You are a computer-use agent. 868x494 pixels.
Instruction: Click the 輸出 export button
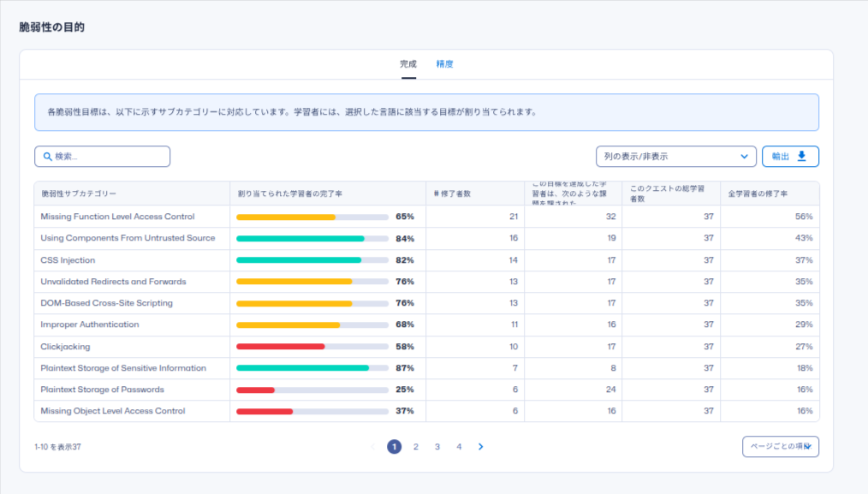point(789,156)
